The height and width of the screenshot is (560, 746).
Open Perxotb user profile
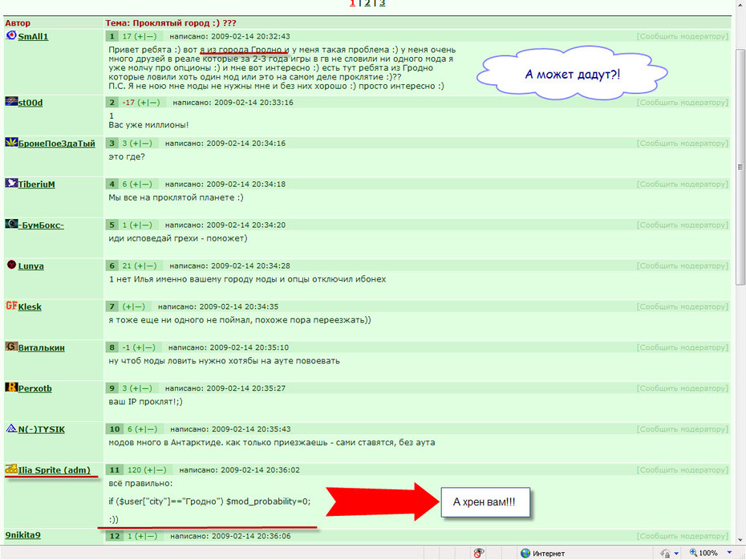(x=35, y=389)
